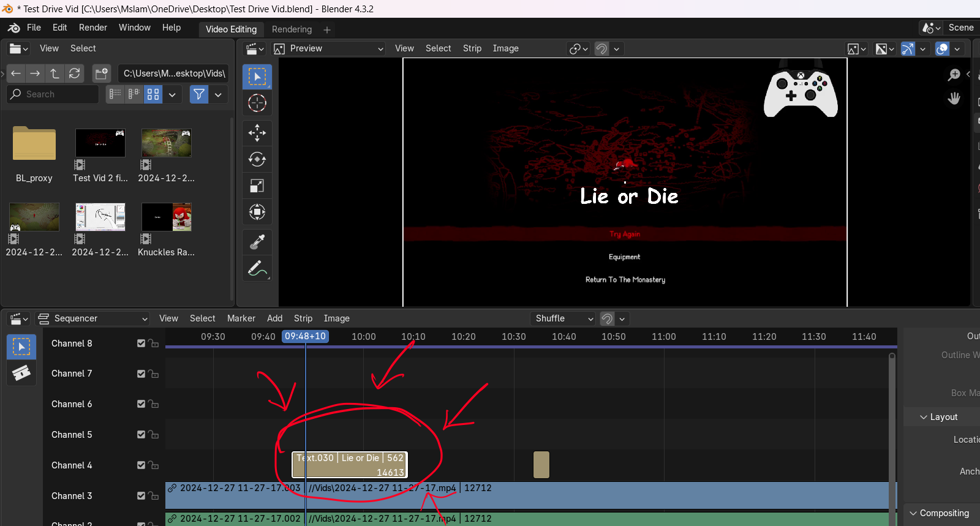The height and width of the screenshot is (526, 980).
Task: Click the file path field C:\Users\M...esktop\Vids\
Action: click(173, 73)
